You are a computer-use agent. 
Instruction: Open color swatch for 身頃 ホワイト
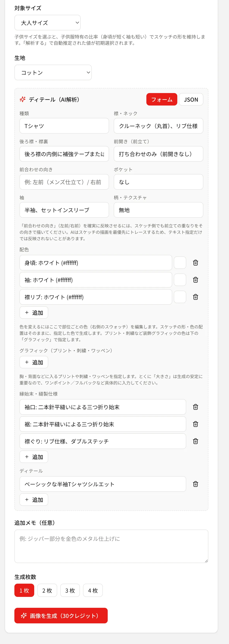tap(180, 262)
